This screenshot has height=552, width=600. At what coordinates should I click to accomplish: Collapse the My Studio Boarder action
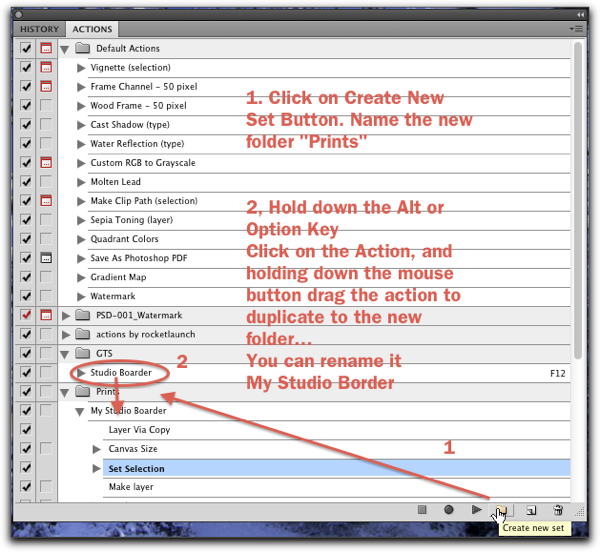tap(80, 412)
